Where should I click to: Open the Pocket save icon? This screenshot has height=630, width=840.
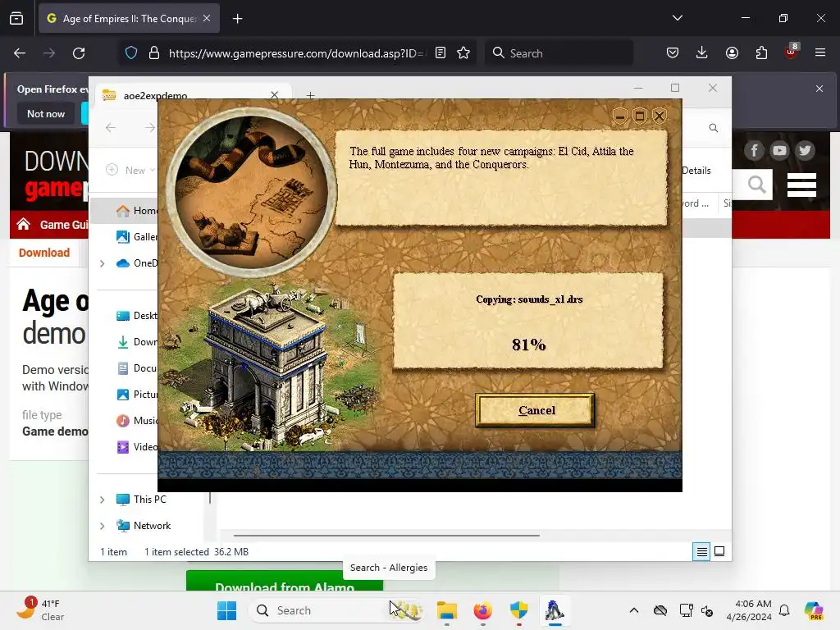click(x=673, y=53)
